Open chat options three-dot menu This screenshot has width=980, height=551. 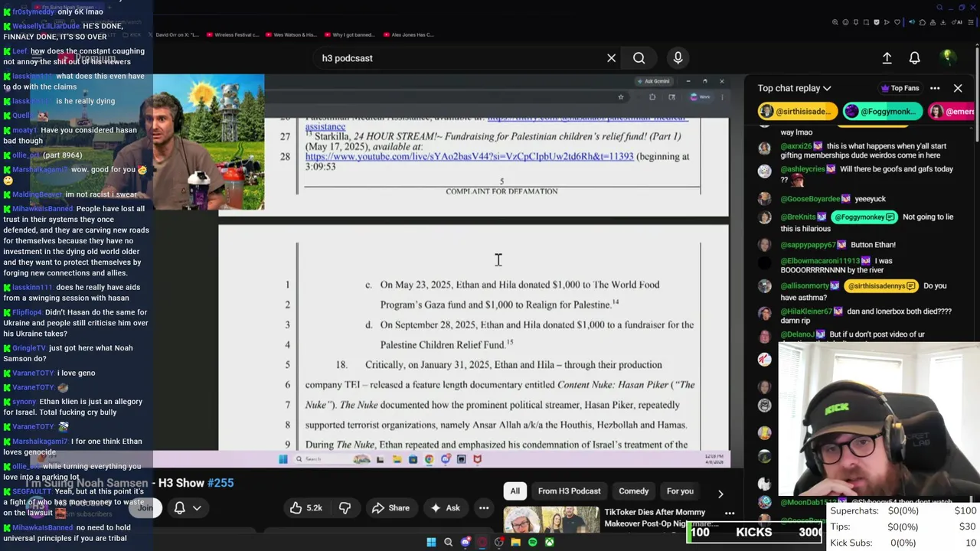point(935,88)
